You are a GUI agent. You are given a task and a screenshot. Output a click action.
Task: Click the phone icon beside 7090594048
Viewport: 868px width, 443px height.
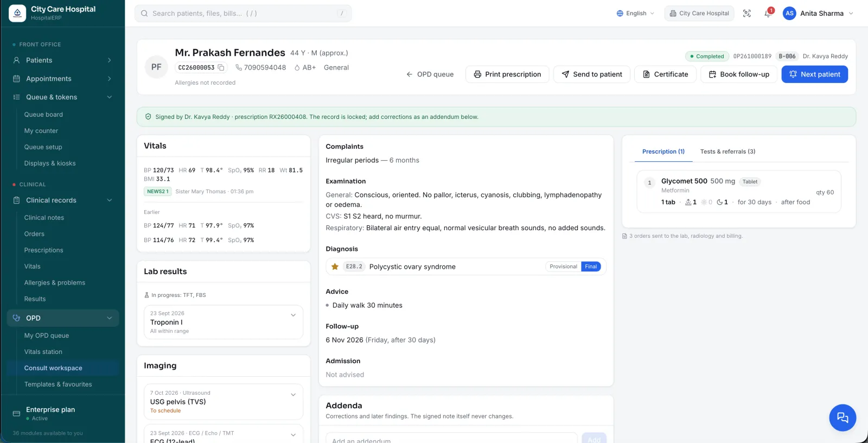(x=239, y=68)
